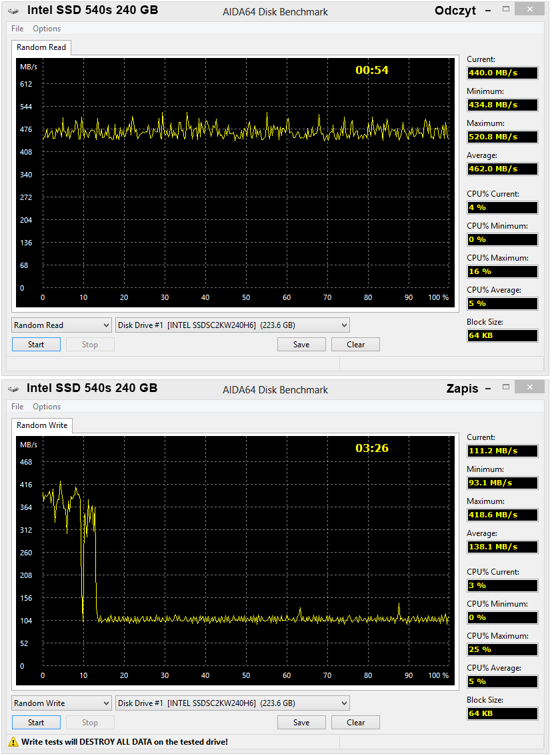
Task: Select the Random Read tab
Action: 41,47
